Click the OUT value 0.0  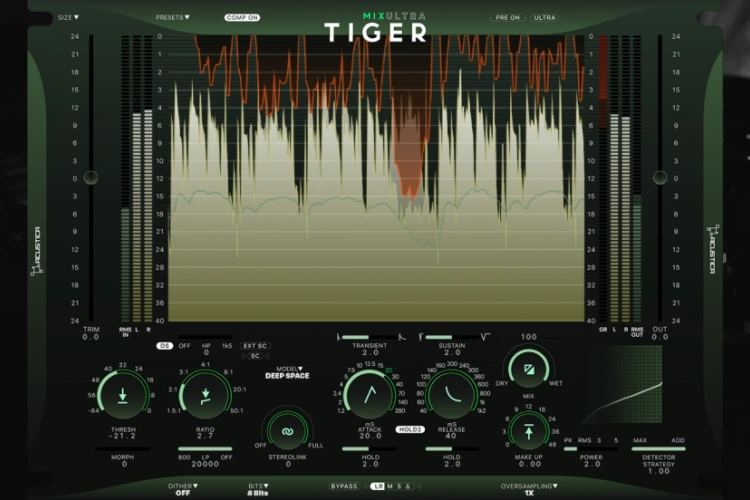pyautogui.click(x=660, y=337)
